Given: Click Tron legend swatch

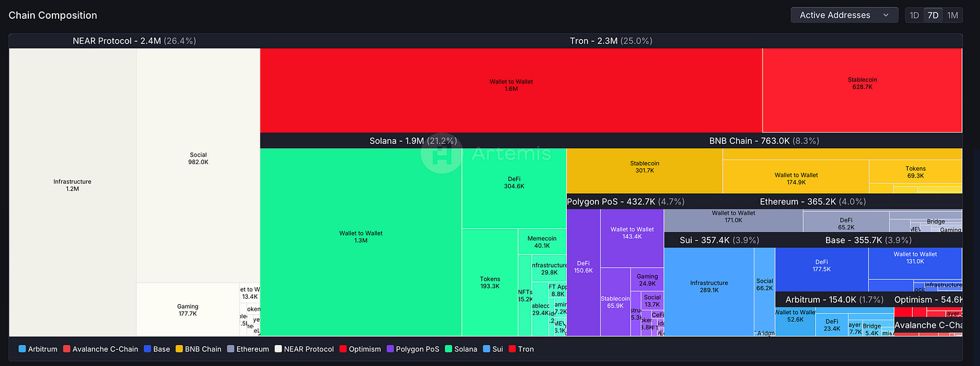Looking at the screenshot, I should pos(512,349).
